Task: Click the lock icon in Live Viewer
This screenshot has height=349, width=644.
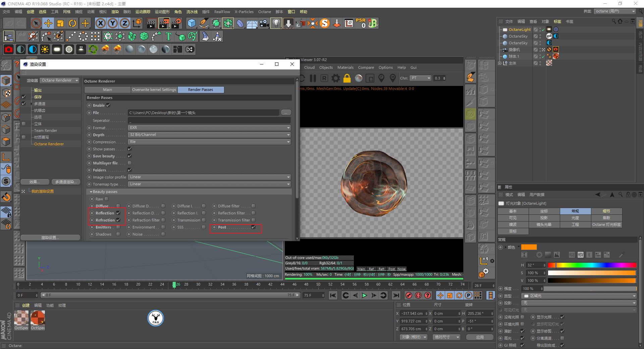Action: coord(347,78)
